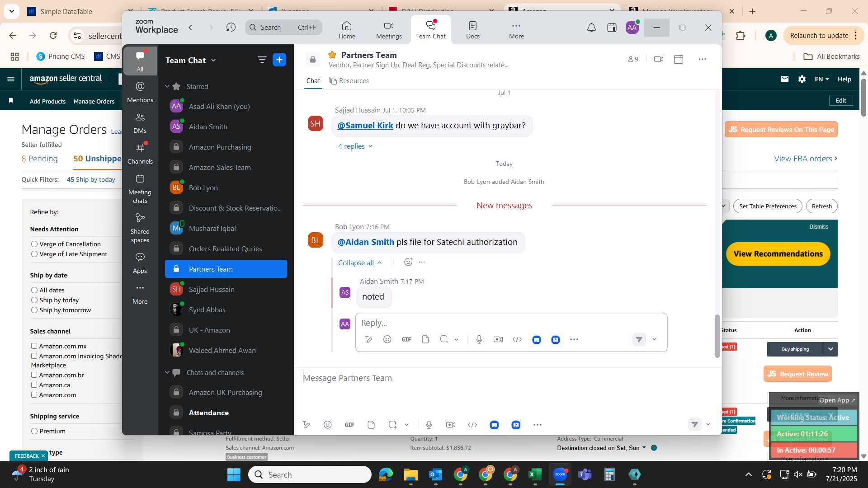Select Verge of Late Shipment radio
Screen dimensions: 868x488
point(34,254)
